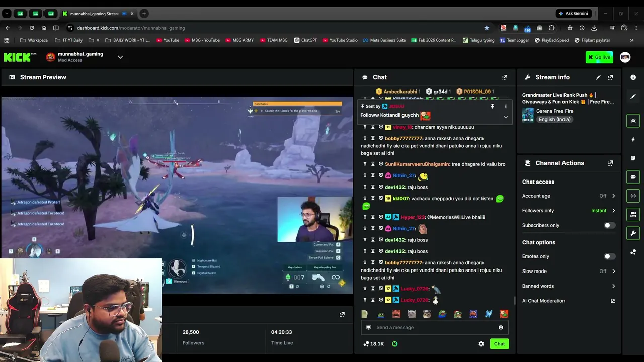Viewport: 644px width, 362px height.
Task: Expand the munnabhai_gaming channel dropdown
Action: tap(120, 57)
